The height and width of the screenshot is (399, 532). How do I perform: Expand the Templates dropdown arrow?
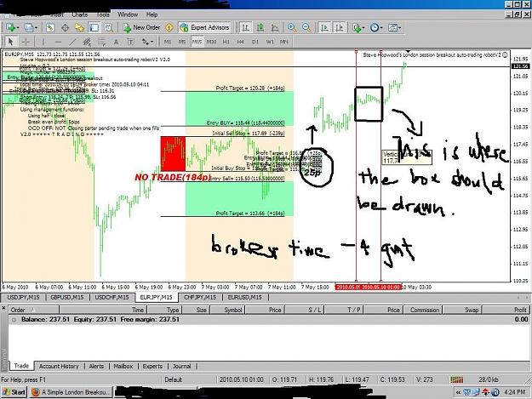(400, 28)
